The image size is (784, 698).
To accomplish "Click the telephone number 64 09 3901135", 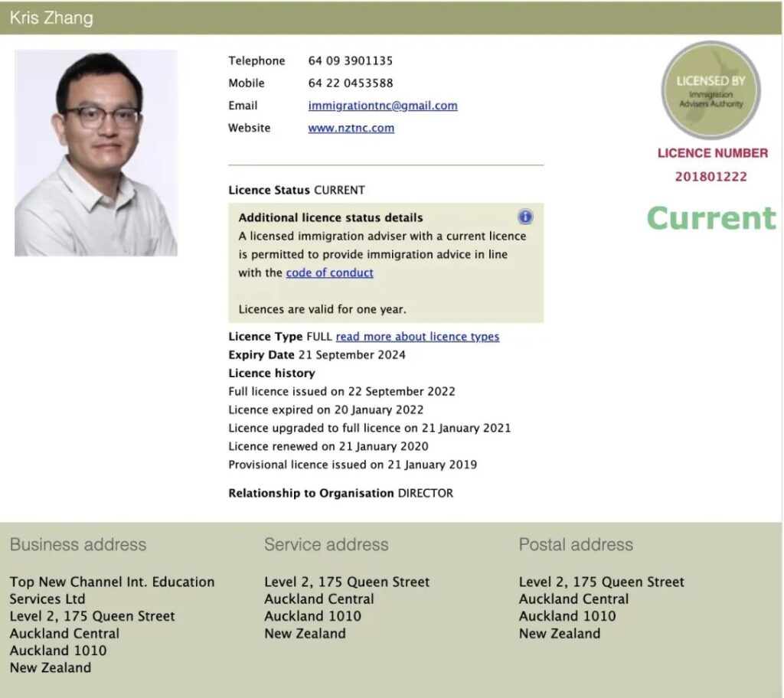I will point(350,60).
